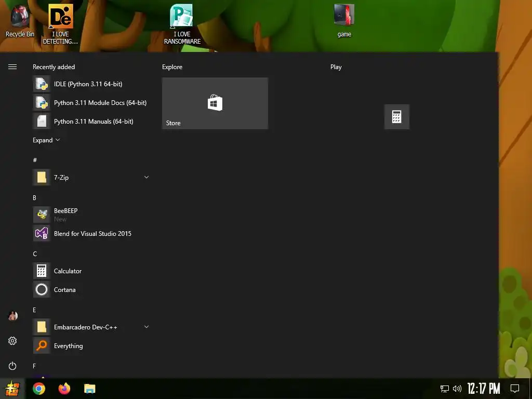Expand the Embarcadero Dev-C++ folder chevron
This screenshot has height=399, width=532.
(x=147, y=327)
